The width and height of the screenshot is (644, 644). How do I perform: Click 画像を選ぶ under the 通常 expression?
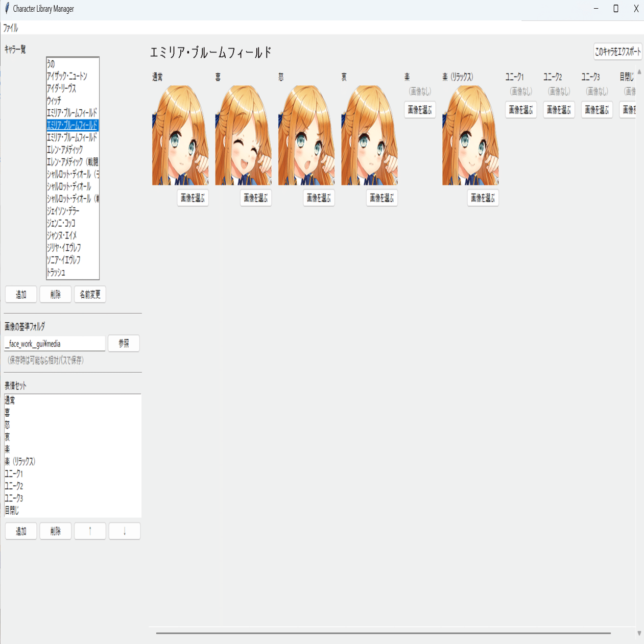pyautogui.click(x=193, y=198)
